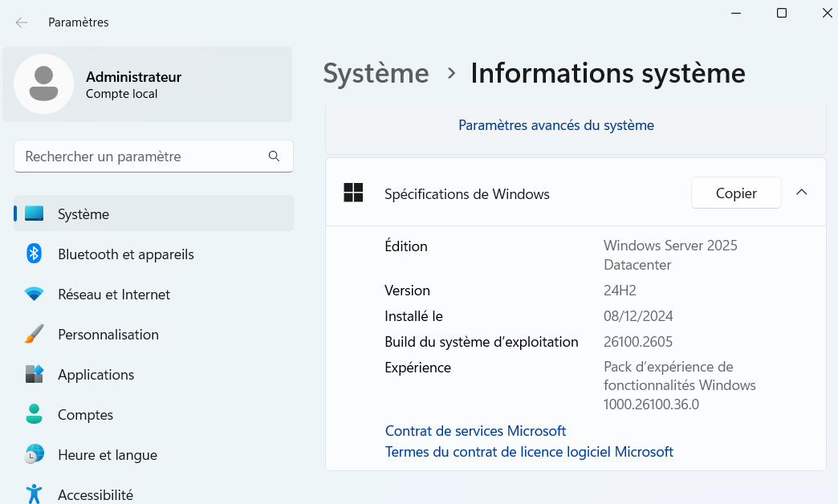Open Paramètres avancés du système link
The width and height of the screenshot is (838, 504).
pos(555,125)
